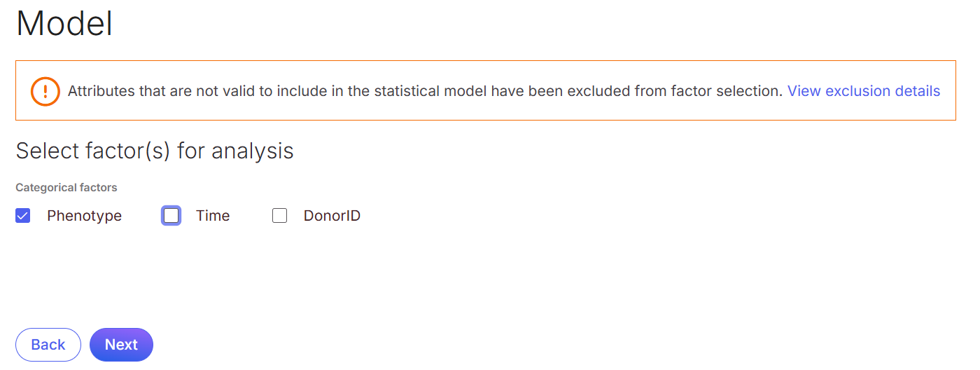Proceed using the Next button
Viewport: 980px width, 370px height.
[x=121, y=345]
